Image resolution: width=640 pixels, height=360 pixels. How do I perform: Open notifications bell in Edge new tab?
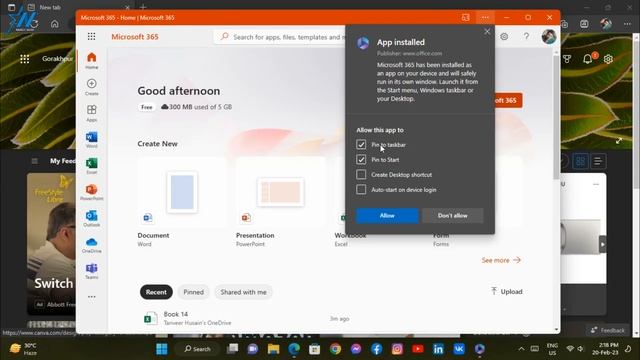pyautogui.click(x=588, y=59)
